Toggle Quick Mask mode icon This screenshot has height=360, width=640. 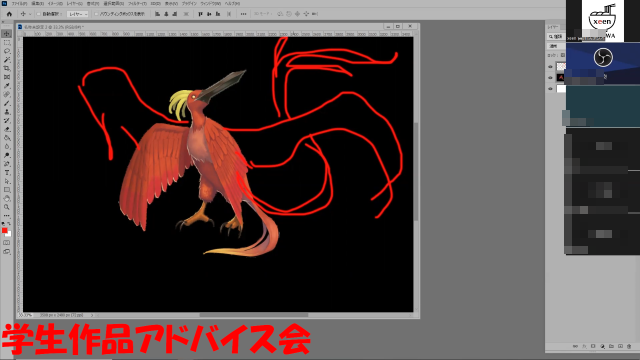pyautogui.click(x=7, y=243)
